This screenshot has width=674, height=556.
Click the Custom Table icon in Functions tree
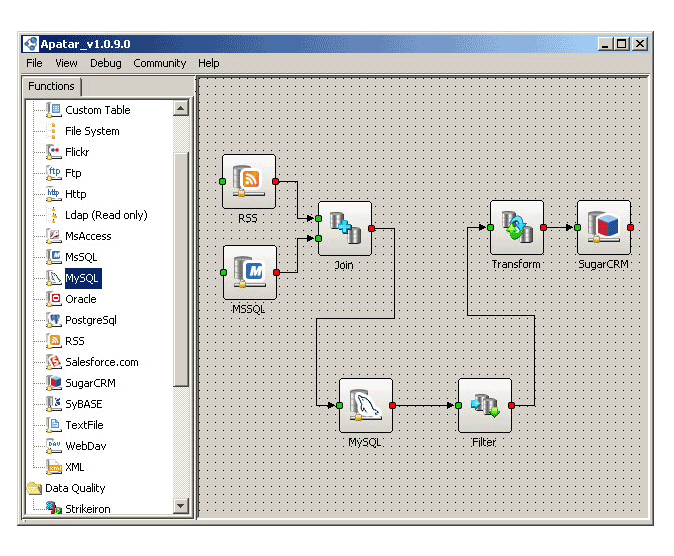54,110
